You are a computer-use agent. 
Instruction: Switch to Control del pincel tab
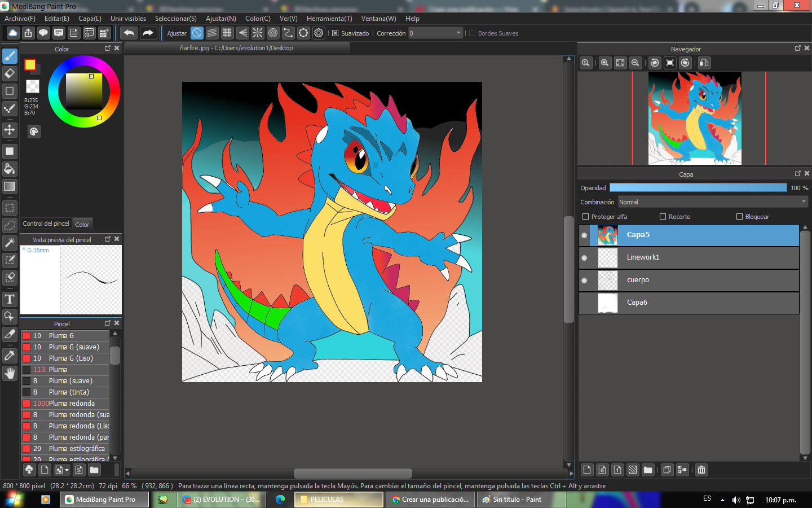[46, 224]
